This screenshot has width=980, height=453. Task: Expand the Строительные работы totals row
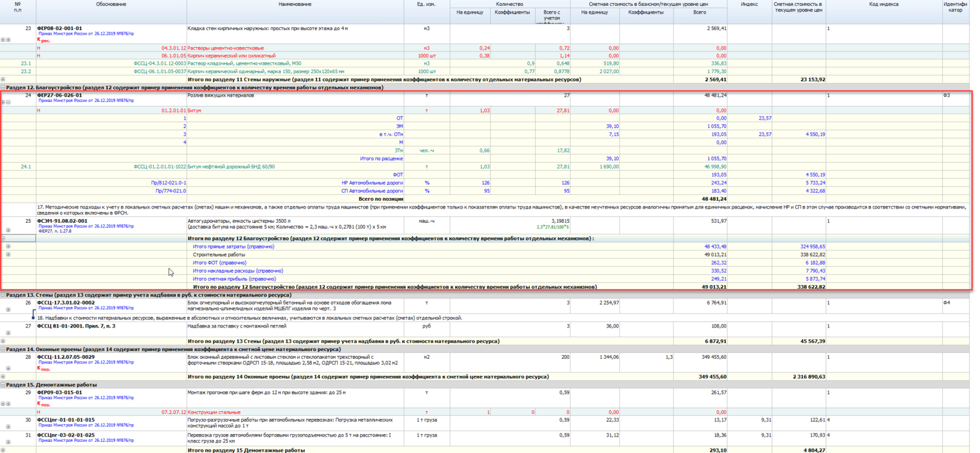[x=8, y=254]
